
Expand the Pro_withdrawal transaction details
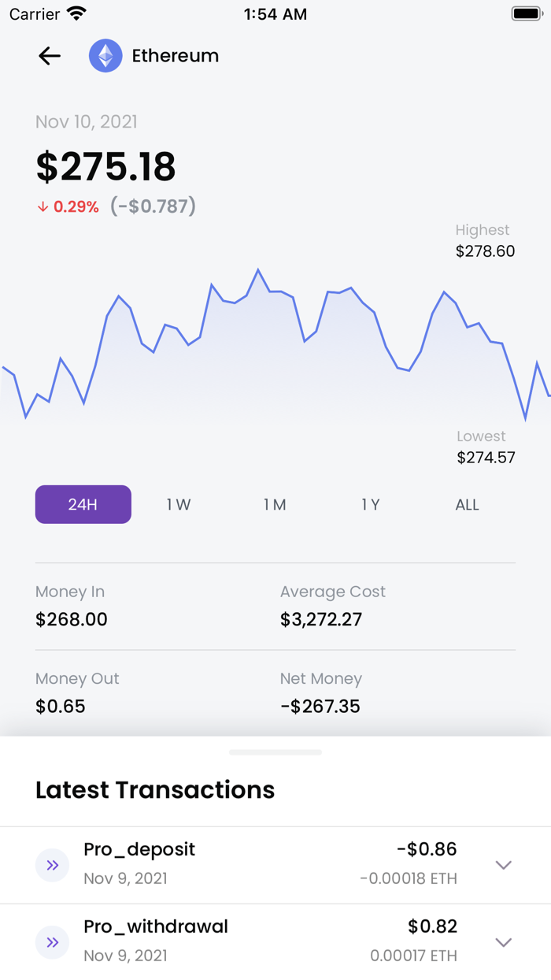503,941
